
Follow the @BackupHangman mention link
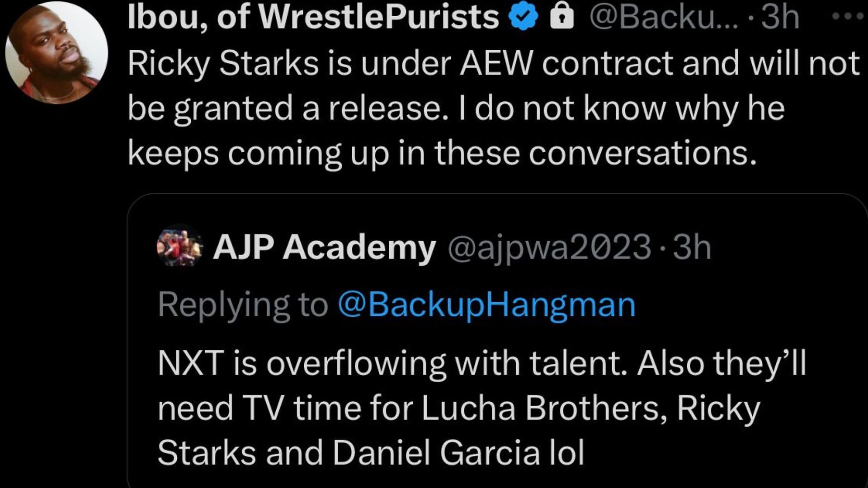pyautogui.click(x=486, y=305)
